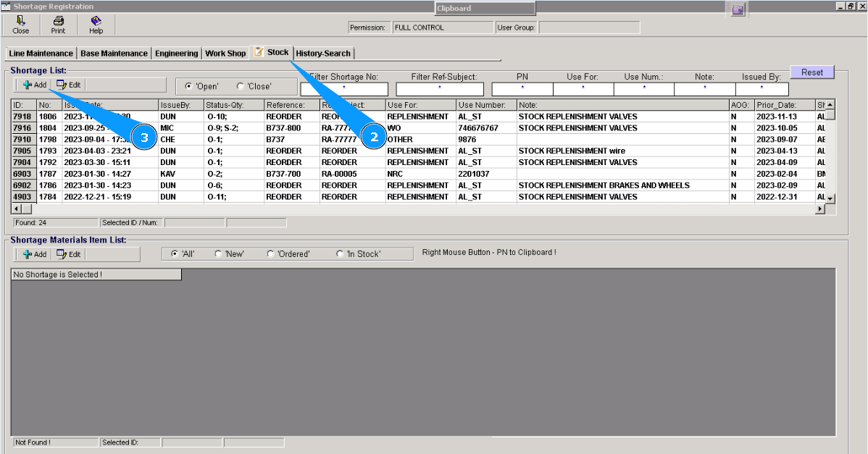Click the Close toolbar icon
This screenshot has height=454, width=868.
point(20,25)
